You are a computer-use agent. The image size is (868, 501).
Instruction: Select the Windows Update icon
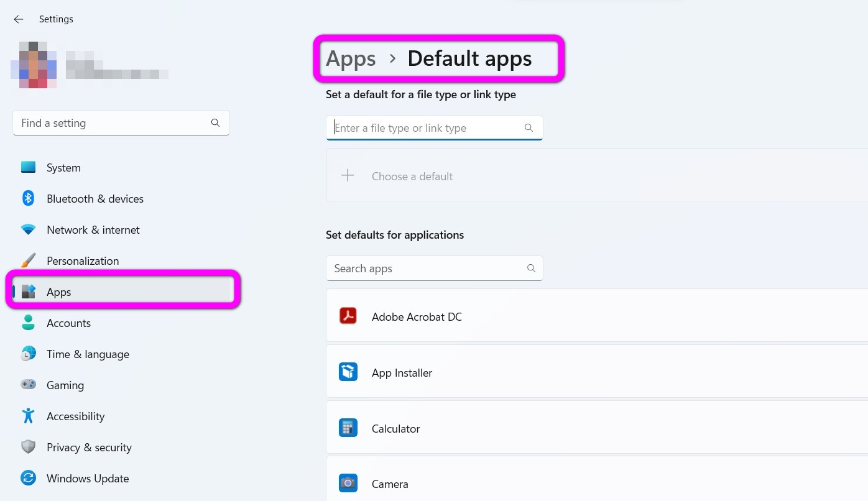pyautogui.click(x=28, y=478)
